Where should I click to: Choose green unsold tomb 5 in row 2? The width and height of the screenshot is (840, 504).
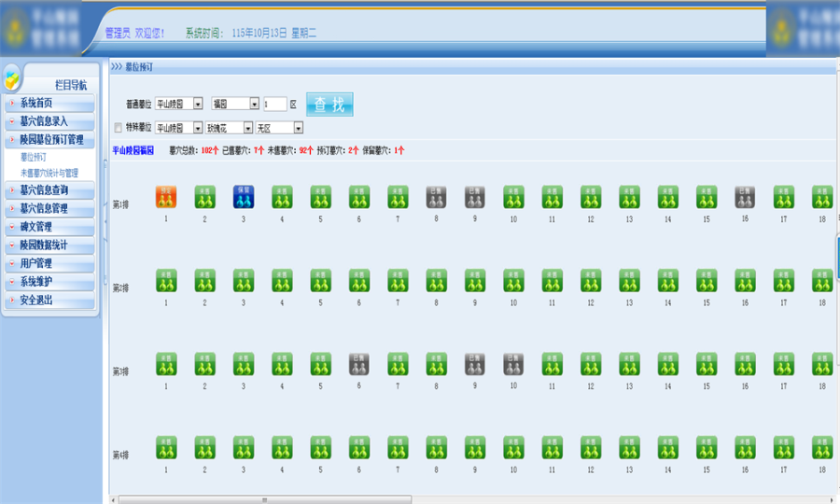pyautogui.click(x=320, y=281)
